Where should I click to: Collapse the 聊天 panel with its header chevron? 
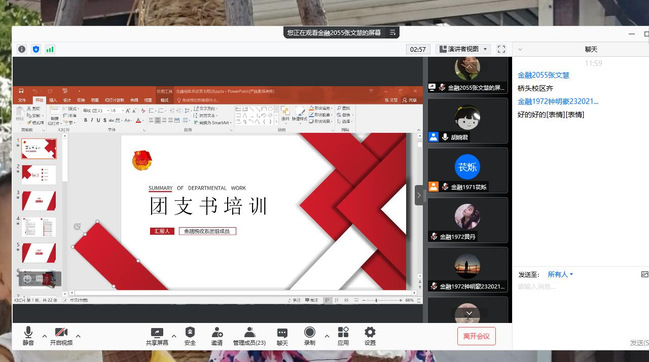(520, 49)
